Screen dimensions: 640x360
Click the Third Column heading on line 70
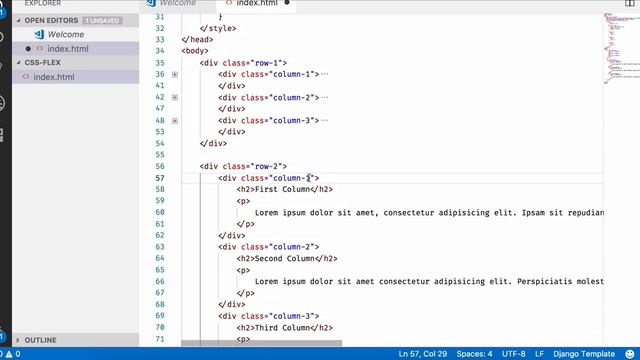(x=284, y=327)
